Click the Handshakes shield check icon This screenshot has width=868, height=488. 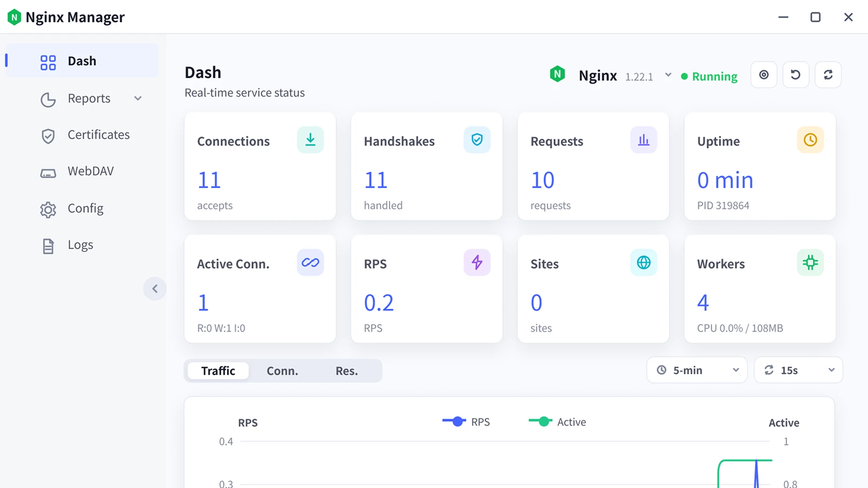tap(477, 140)
